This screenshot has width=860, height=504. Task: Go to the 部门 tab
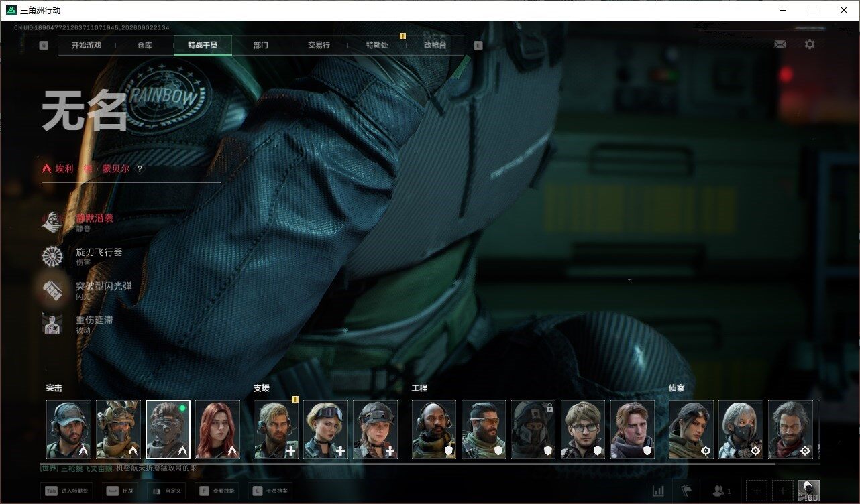[261, 45]
